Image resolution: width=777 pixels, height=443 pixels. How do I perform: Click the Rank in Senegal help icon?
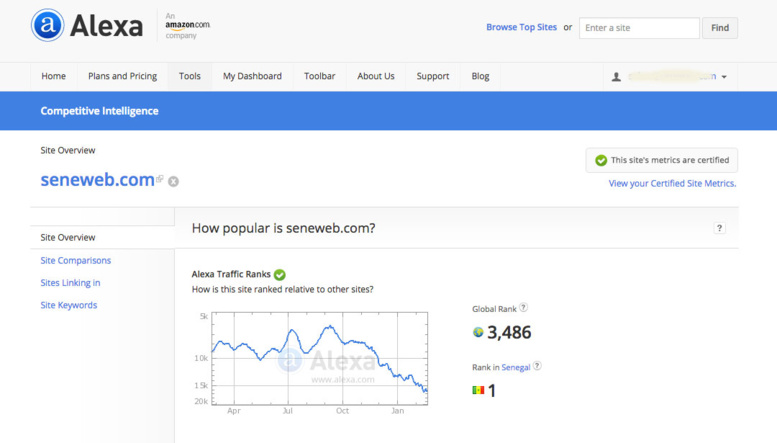(x=537, y=366)
